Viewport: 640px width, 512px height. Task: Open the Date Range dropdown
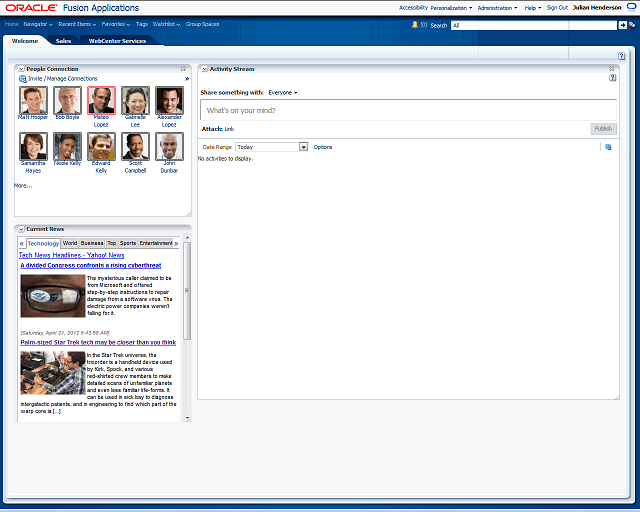(303, 147)
